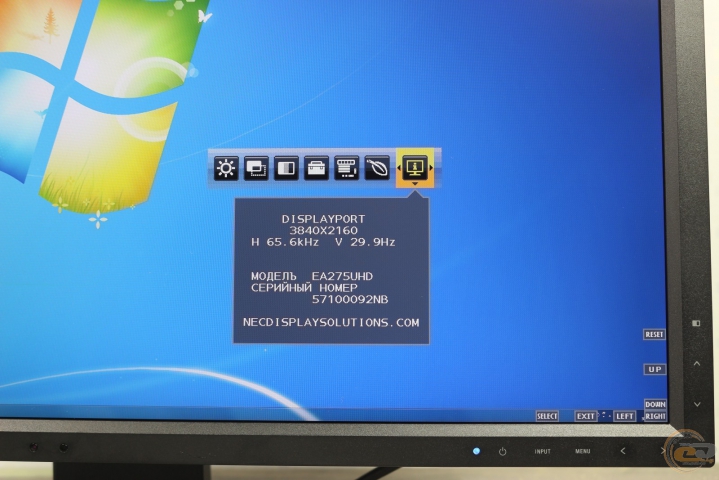Select the highlighted information monitor icon
The image size is (719, 480).
click(x=415, y=168)
